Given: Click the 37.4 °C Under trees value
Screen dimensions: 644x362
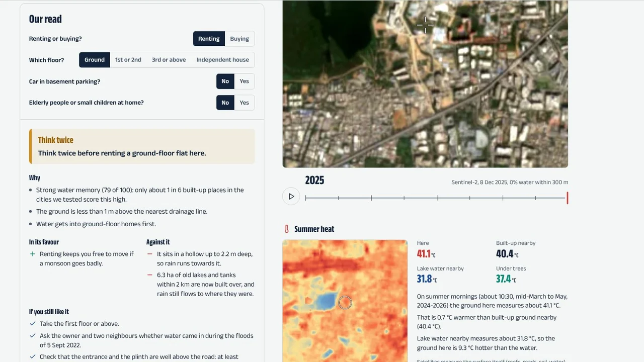Looking at the screenshot, I should (506, 279).
